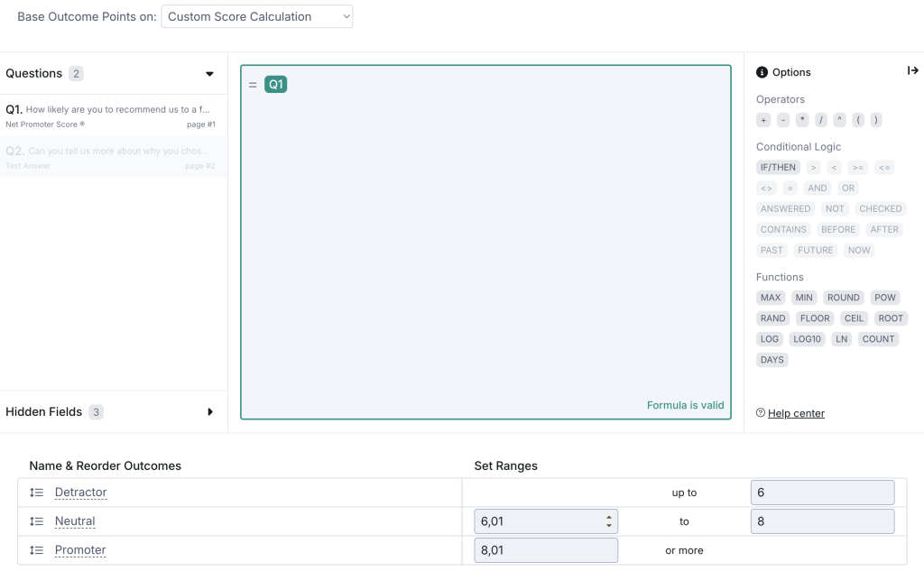Add the CONTAINS condition
This screenshot has height=571, width=924.
(783, 229)
